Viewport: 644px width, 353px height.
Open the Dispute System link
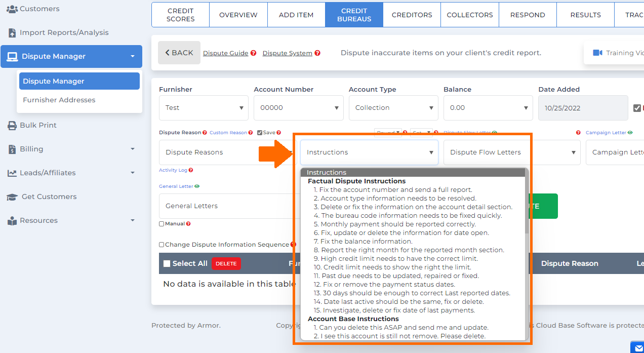[288, 53]
